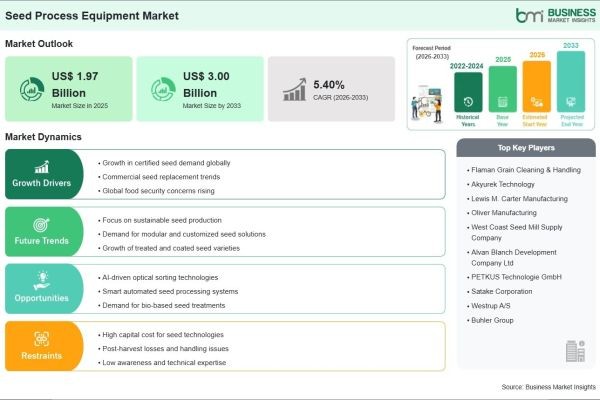Click the US$ 1.97 Billion value
Viewport: 600px width, 400px height.
[x=75, y=85]
